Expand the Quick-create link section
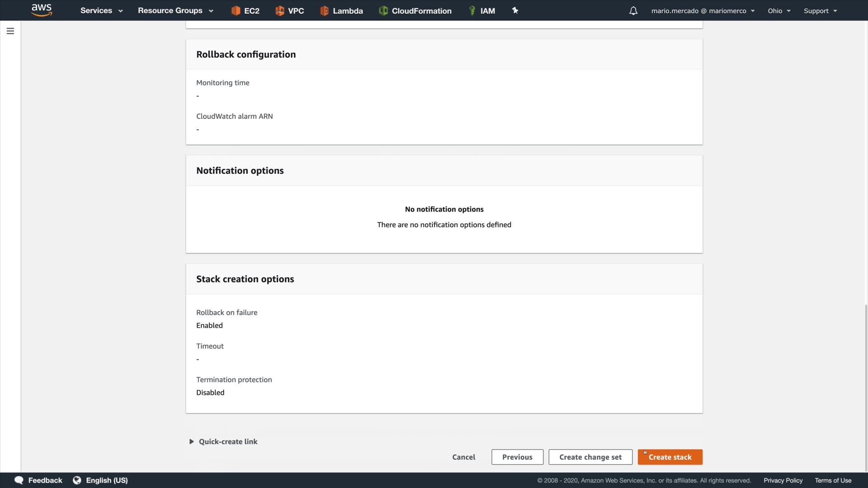 [223, 441]
